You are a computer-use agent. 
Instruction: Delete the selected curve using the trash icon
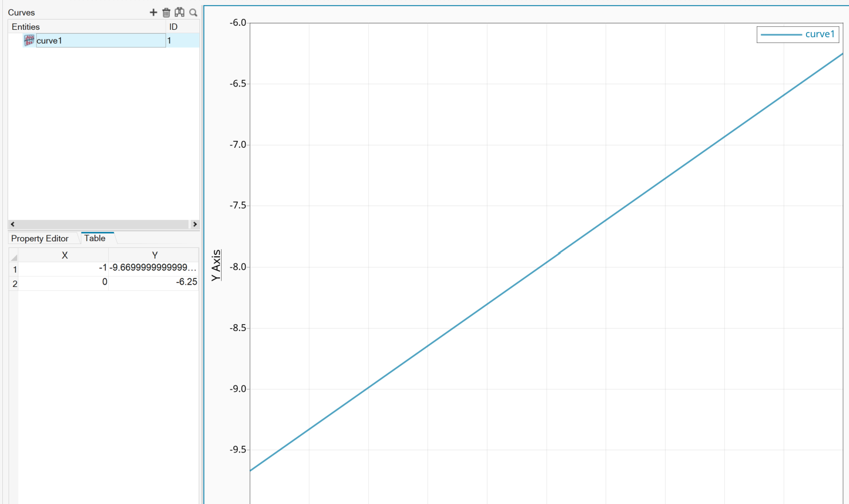coord(166,12)
